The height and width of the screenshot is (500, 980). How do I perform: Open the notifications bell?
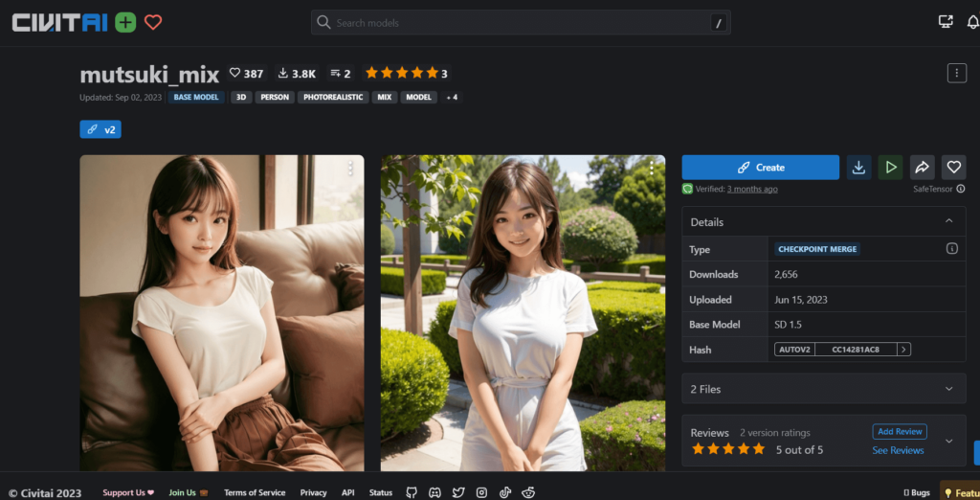pyautogui.click(x=972, y=22)
